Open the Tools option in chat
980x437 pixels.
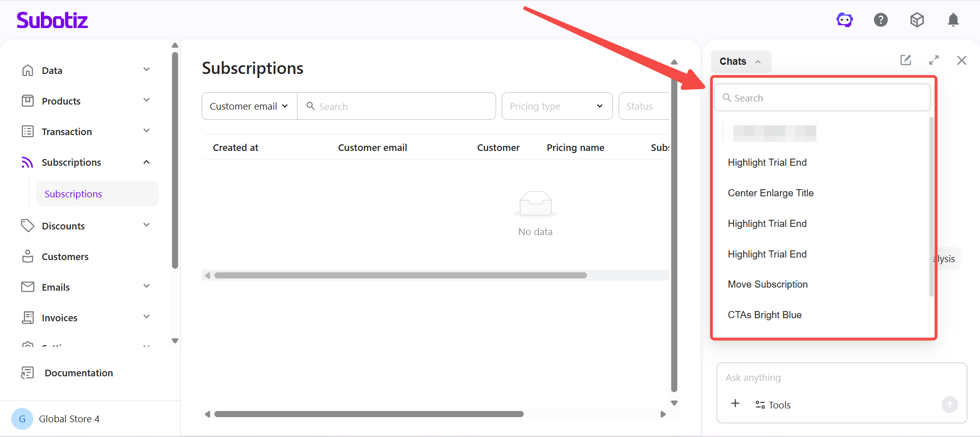[773, 405]
